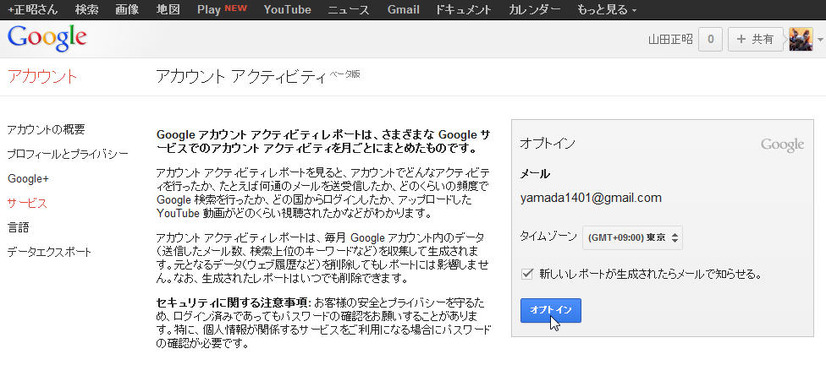
Task: Select プロフィールとプライバシー in the sidebar
Action: [x=67, y=154]
